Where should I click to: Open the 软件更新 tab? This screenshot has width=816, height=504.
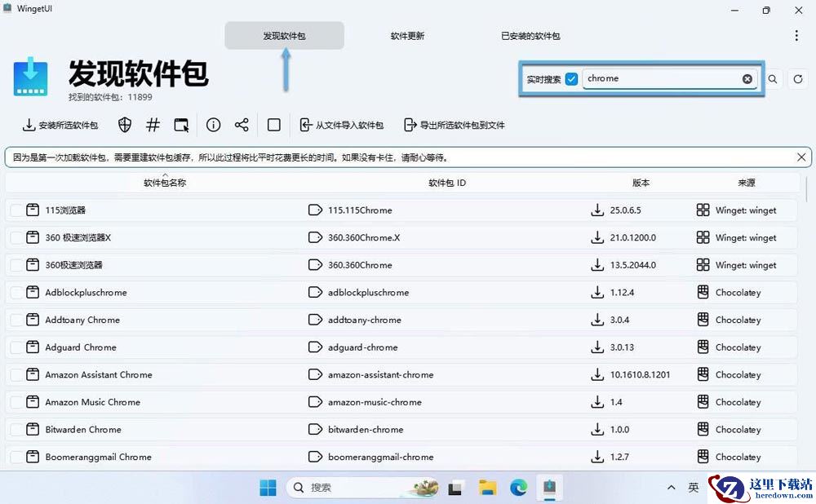coord(407,36)
